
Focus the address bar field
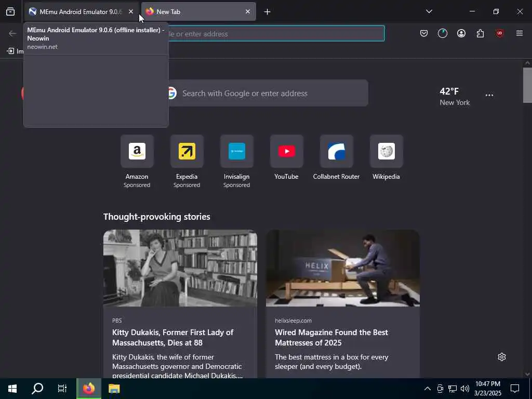tap(276, 34)
